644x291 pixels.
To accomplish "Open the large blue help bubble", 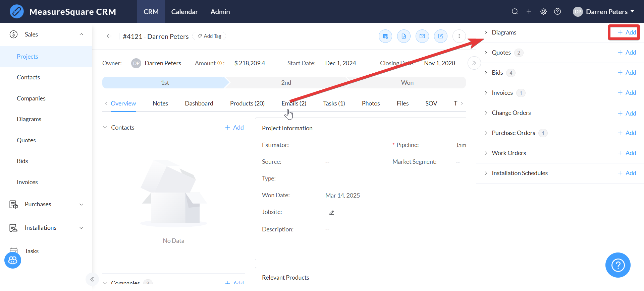I will click(618, 265).
